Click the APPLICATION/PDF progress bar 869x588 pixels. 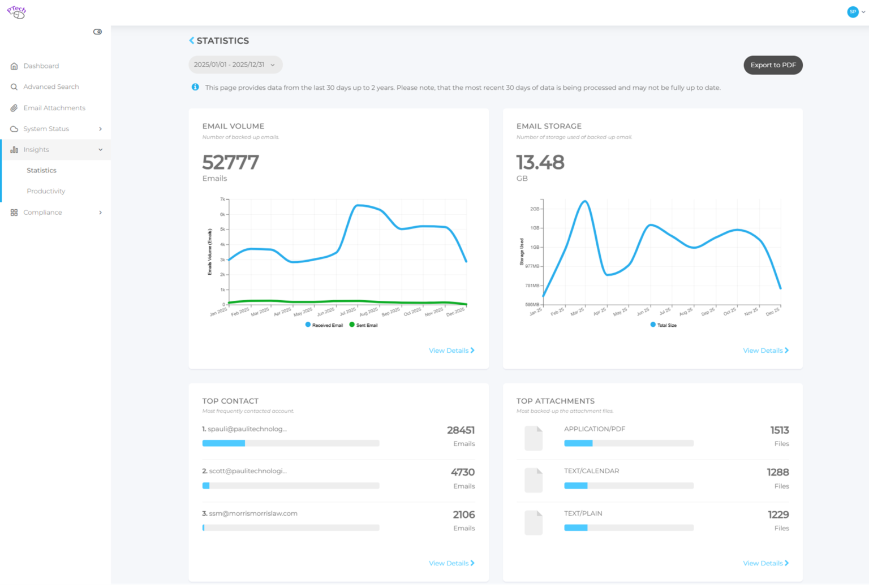[x=628, y=443]
